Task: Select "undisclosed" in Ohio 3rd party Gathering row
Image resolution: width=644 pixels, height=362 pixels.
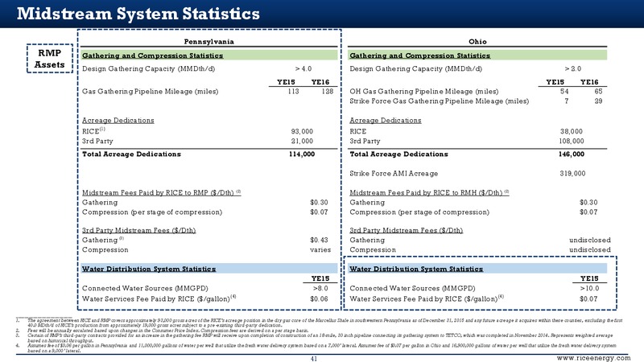Action: (590, 240)
